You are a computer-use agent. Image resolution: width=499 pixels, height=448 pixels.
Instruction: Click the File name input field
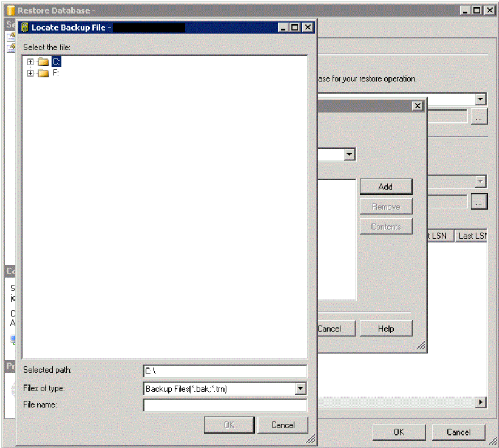tap(225, 405)
